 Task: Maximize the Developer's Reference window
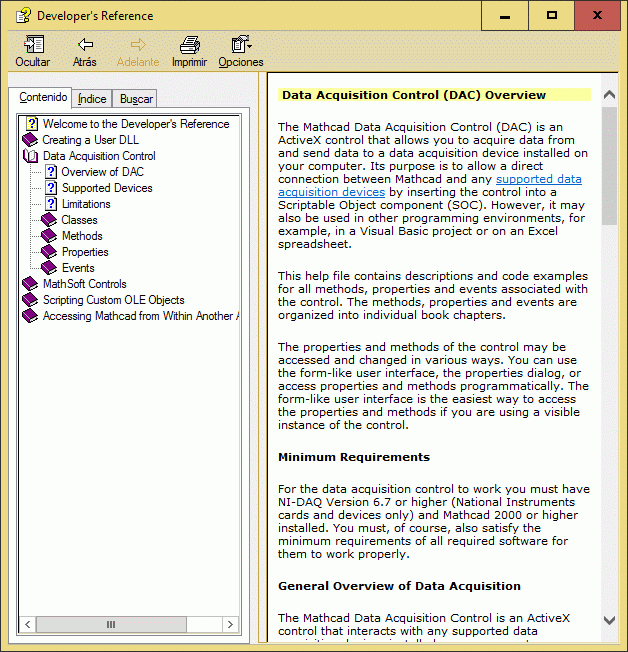coord(551,16)
